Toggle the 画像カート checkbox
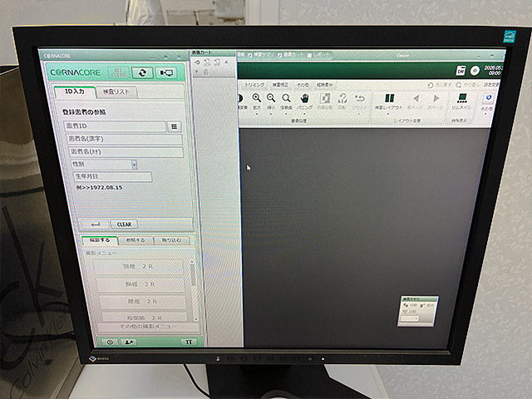 click(x=279, y=55)
